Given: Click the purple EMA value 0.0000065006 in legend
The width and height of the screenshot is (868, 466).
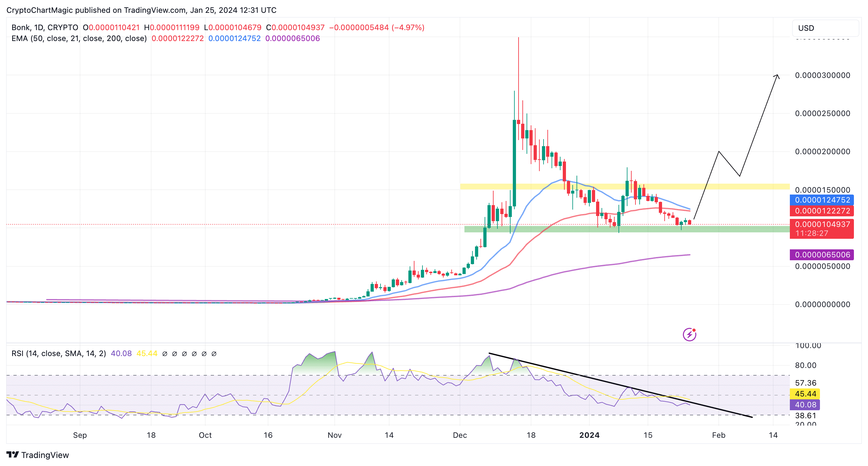Looking at the screenshot, I should tap(292, 38).
